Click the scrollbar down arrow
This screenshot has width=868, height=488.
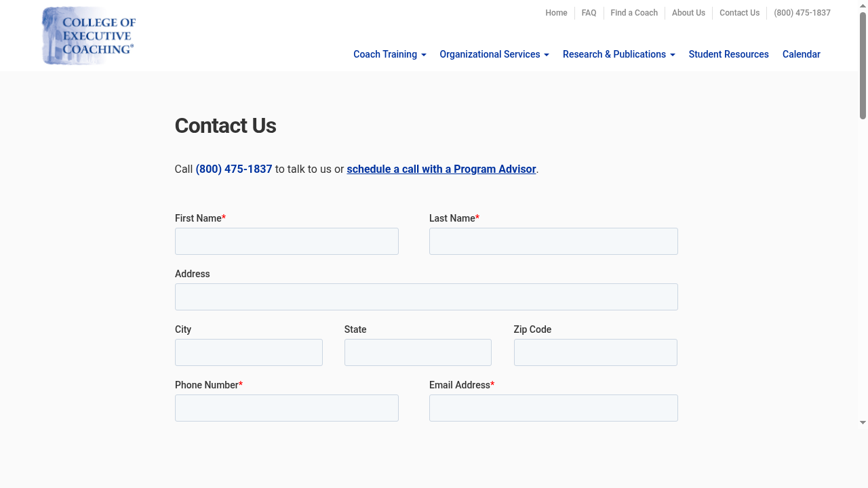coord(863,423)
